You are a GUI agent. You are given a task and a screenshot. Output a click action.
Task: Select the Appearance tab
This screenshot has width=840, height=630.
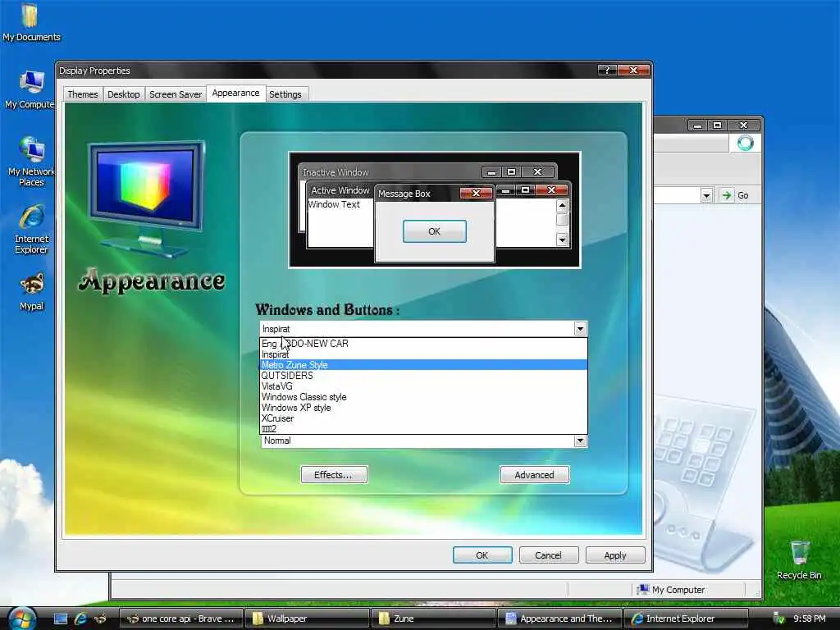[x=235, y=94]
